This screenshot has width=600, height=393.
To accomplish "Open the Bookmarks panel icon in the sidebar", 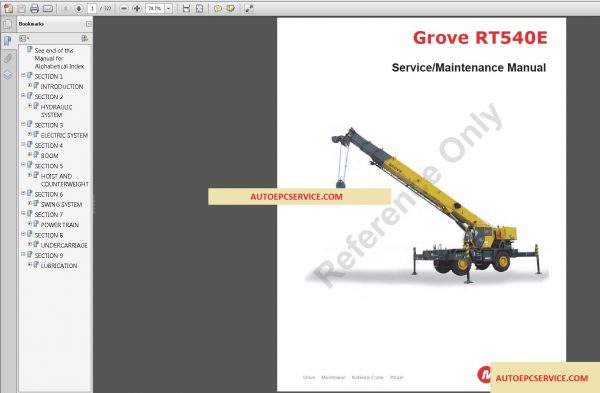I will click(x=8, y=41).
